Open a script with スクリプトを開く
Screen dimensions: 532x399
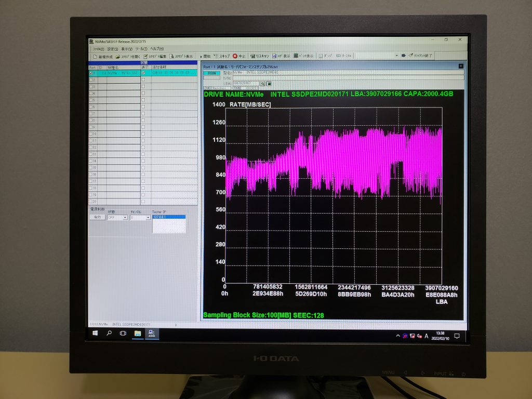click(x=118, y=56)
